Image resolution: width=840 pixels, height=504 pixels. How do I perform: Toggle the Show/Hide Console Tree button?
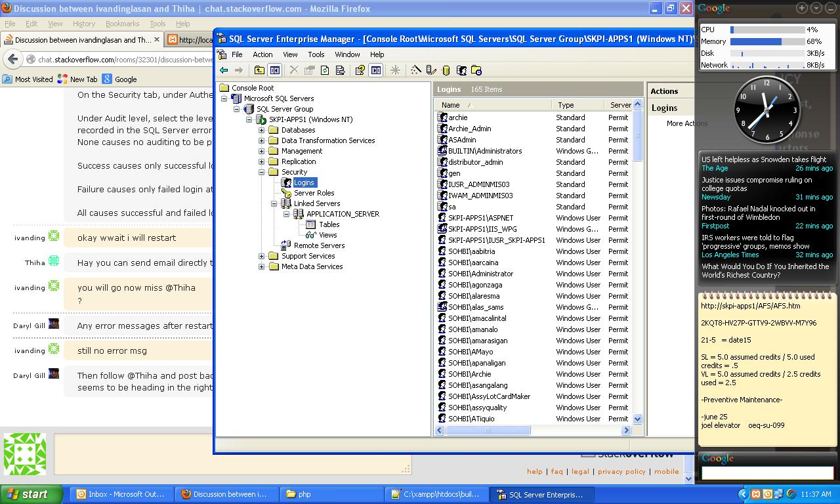point(274,70)
